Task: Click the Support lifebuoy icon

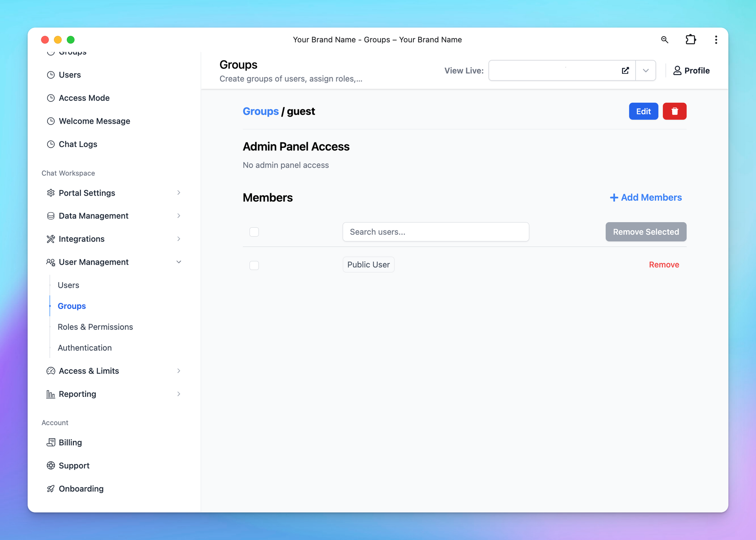Action: pos(51,465)
